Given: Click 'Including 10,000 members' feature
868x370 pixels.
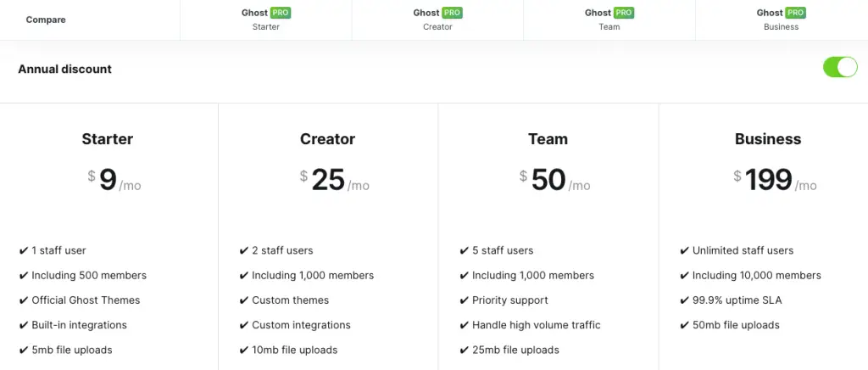Looking at the screenshot, I should [x=757, y=275].
